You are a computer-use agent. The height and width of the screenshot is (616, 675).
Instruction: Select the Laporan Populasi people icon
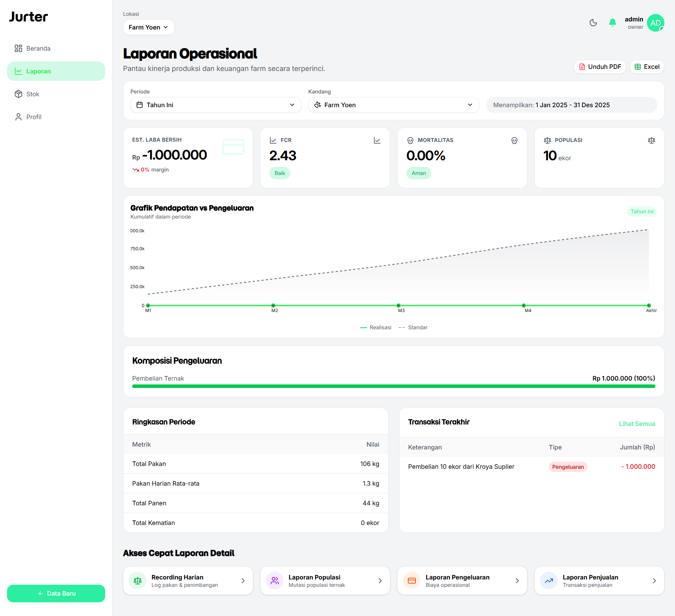tap(275, 581)
